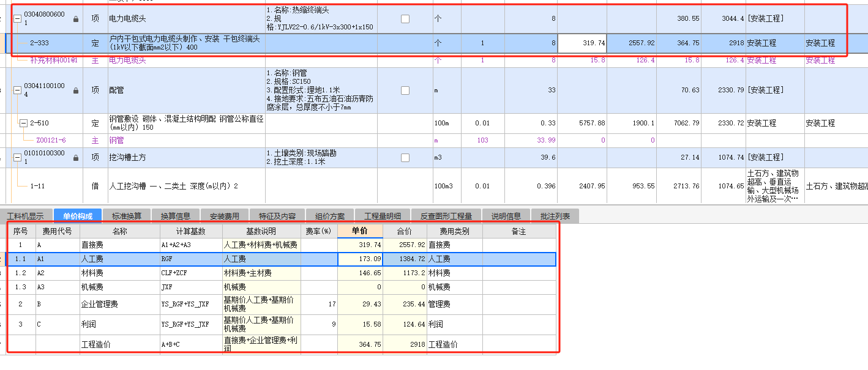Screen dimensions: 868x370
Task: Click the A1+A2+A3 calculation base cell
Action: 190,245
